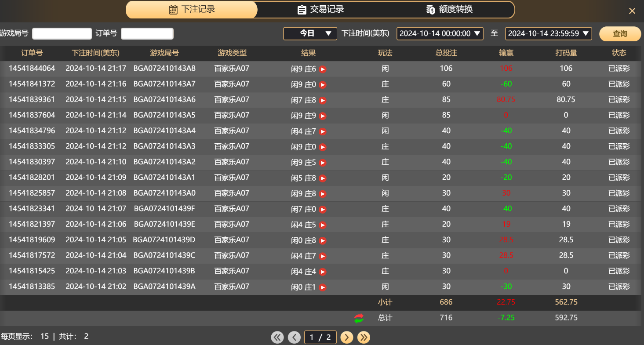This screenshot has height=345, width=644.
Task: Click the refresh arrows icon next to 总计
Action: click(359, 318)
